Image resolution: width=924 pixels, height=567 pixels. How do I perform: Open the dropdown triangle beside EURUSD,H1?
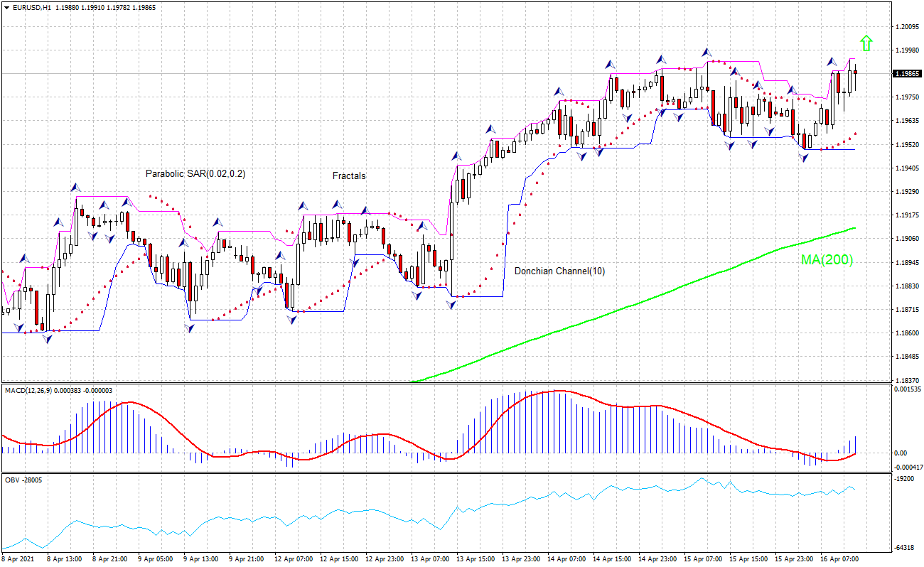[x=6, y=7]
